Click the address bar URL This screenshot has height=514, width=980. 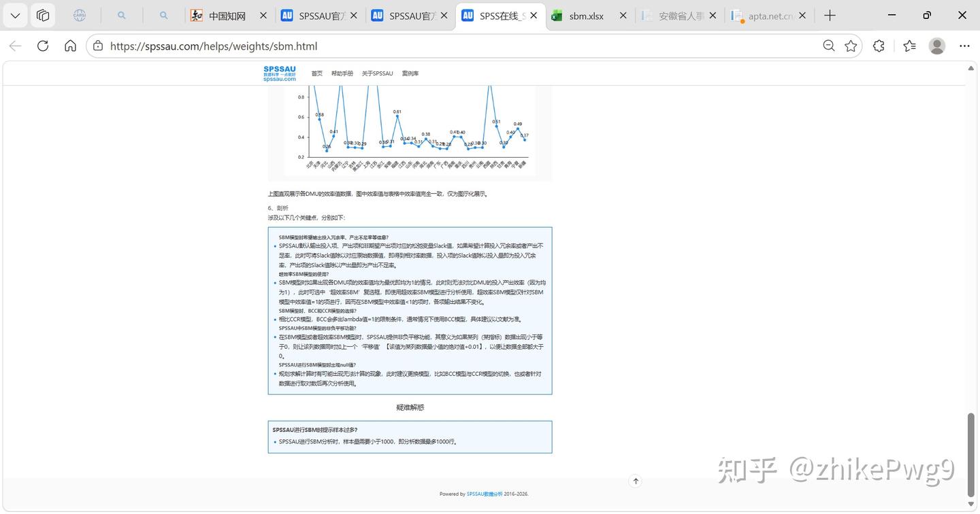coord(214,46)
